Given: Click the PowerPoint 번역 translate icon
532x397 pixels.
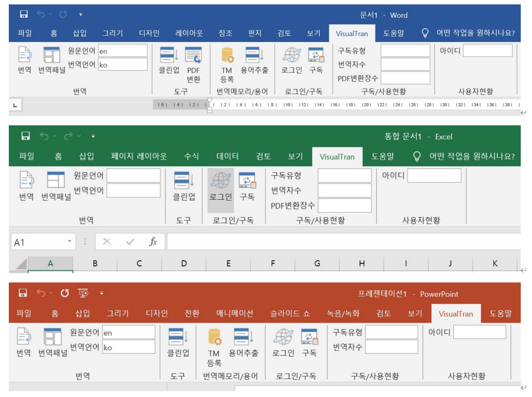Looking at the screenshot, I should point(24,342).
